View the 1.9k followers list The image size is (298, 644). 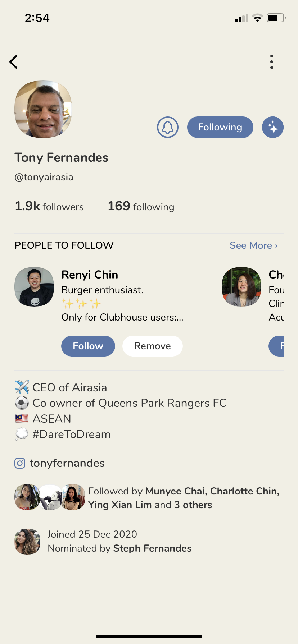tap(49, 206)
